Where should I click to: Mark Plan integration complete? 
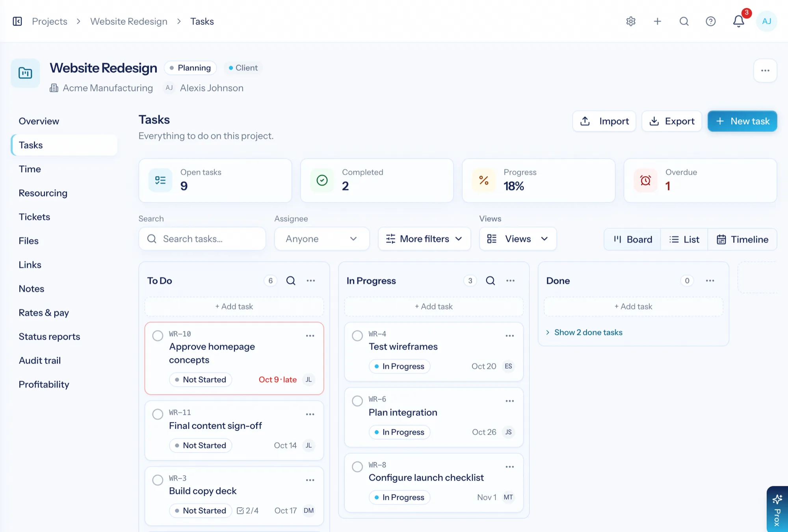[357, 401]
